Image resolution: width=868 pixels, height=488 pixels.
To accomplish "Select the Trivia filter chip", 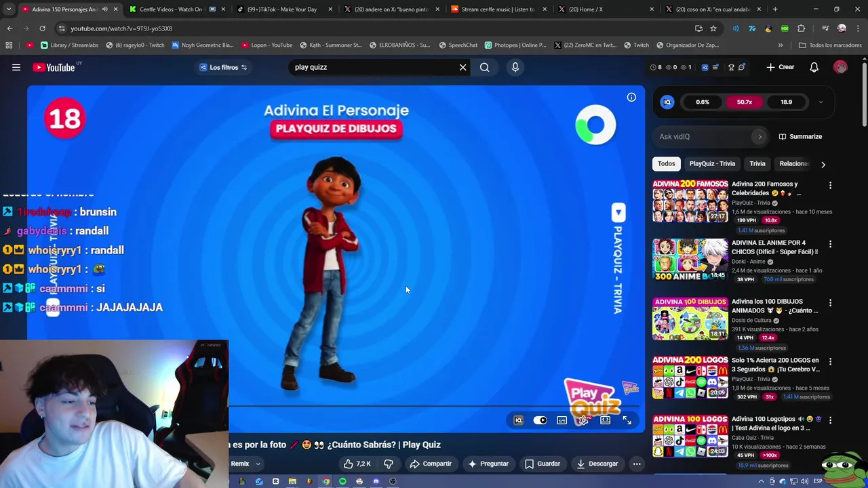I will [x=757, y=163].
